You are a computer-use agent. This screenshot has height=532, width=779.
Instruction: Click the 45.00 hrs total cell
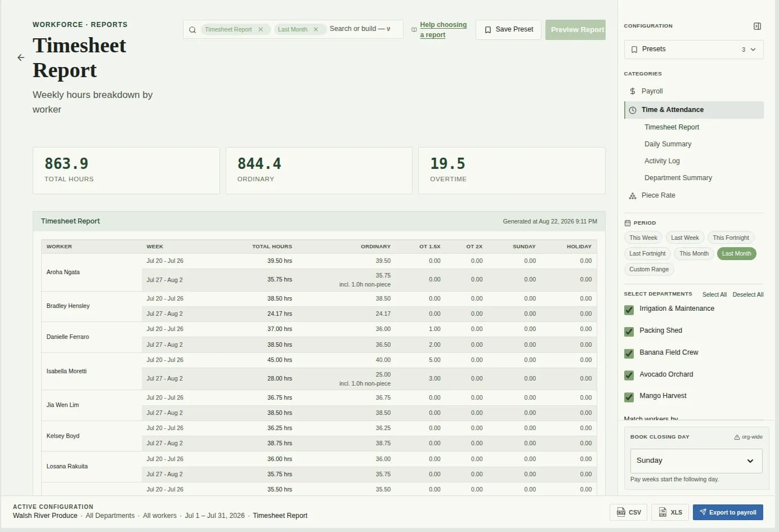[x=280, y=360]
